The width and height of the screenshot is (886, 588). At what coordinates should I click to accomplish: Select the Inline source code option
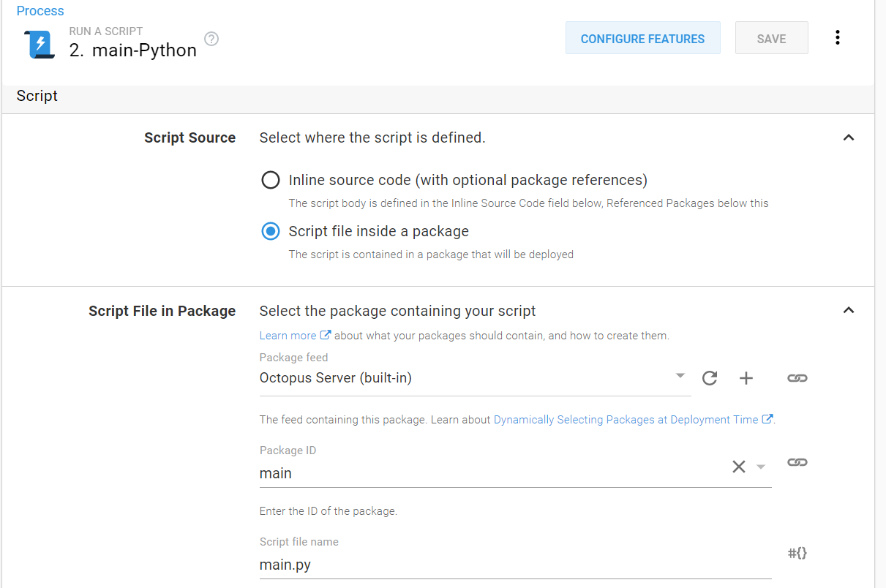pyautogui.click(x=271, y=179)
